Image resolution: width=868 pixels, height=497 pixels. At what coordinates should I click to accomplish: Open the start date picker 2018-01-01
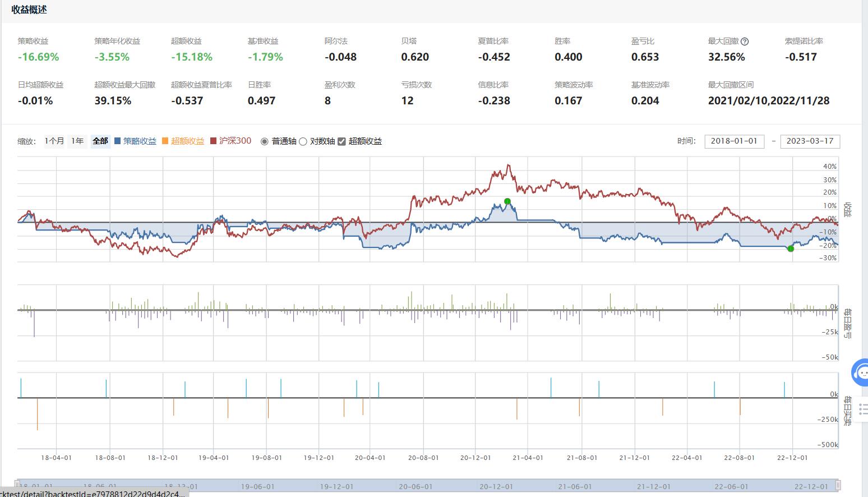pyautogui.click(x=734, y=141)
